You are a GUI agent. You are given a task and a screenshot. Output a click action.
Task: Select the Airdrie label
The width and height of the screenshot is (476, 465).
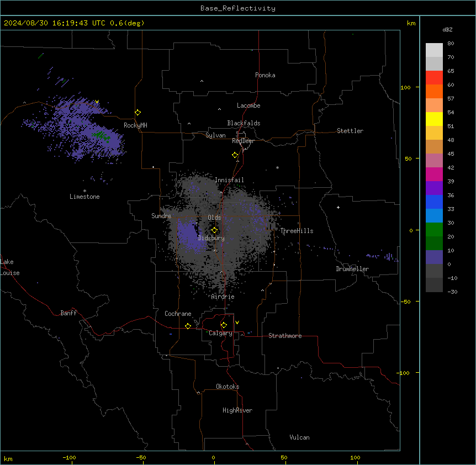click(x=223, y=297)
